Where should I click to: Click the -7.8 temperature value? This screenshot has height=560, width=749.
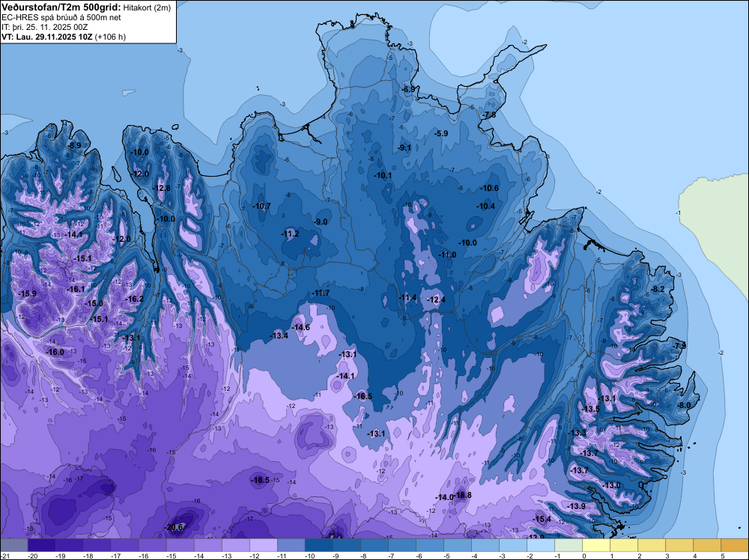[488, 115]
